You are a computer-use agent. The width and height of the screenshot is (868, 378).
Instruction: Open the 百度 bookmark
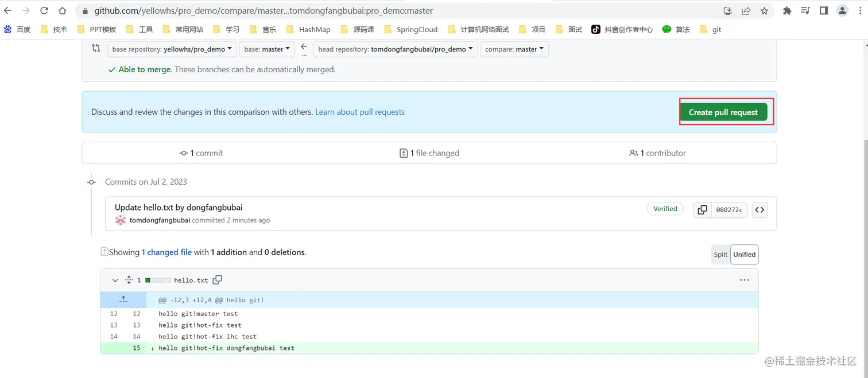(x=17, y=29)
